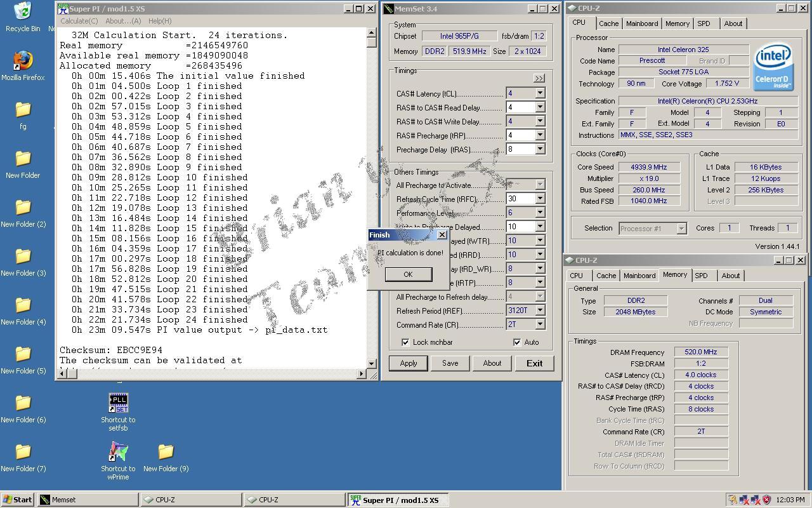Image resolution: width=812 pixels, height=508 pixels.
Task: Select New Folder (4) on desktop
Action: (x=23, y=310)
